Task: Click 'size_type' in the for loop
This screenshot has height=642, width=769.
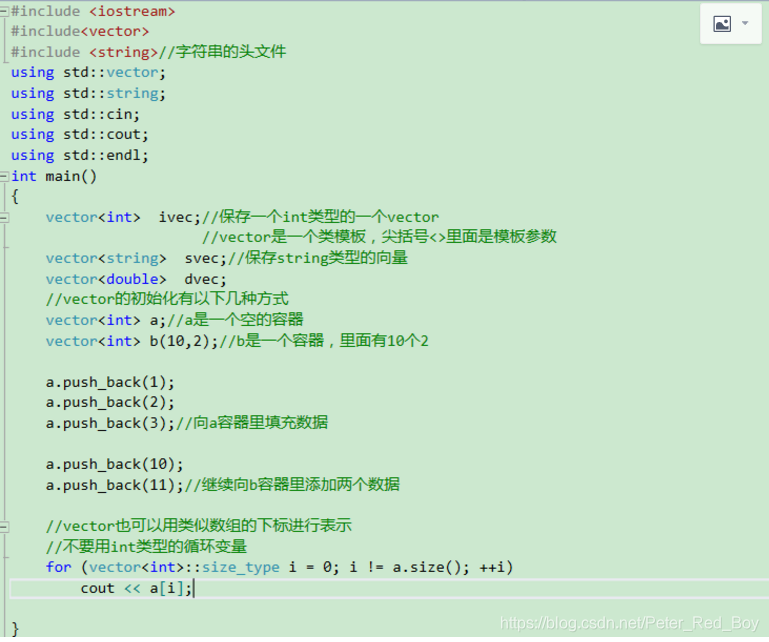Action: (240, 567)
